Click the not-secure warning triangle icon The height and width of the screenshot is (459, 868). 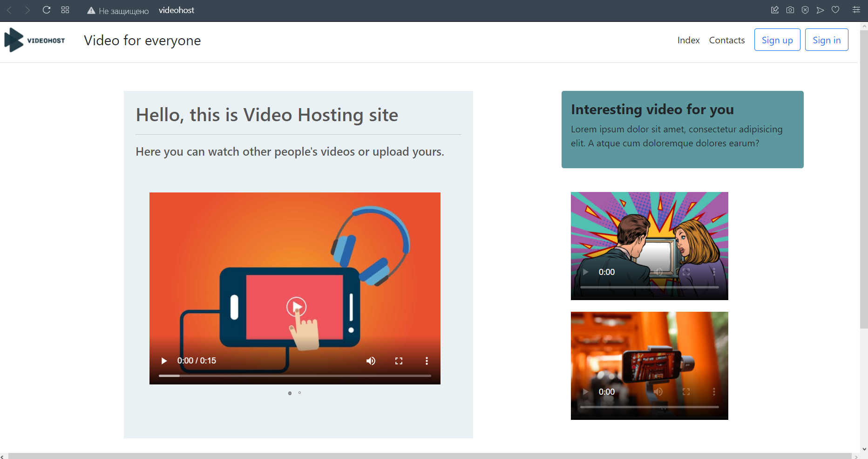pyautogui.click(x=91, y=10)
